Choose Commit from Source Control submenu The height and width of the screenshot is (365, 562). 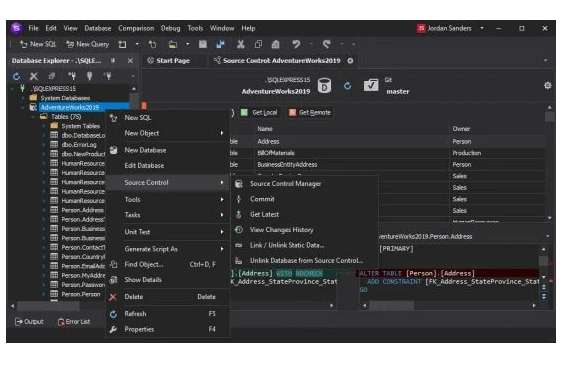(305, 199)
